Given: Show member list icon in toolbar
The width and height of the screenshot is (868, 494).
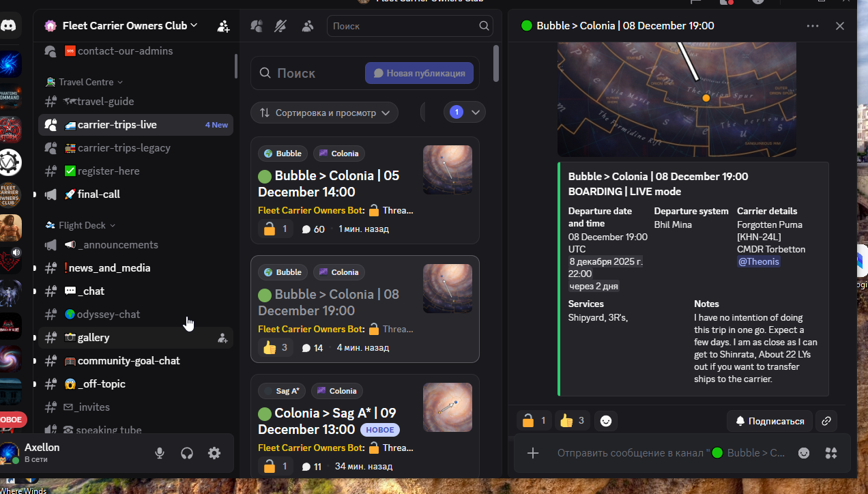Looking at the screenshot, I should point(307,26).
